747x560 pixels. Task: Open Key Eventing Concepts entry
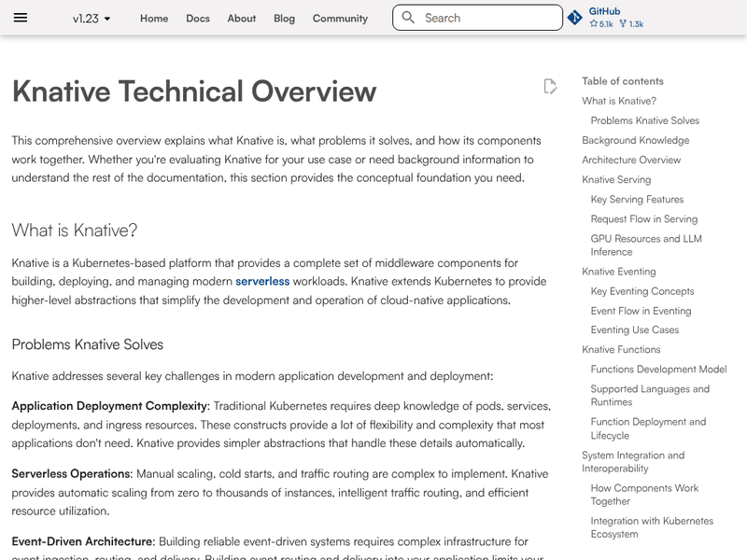click(x=642, y=291)
